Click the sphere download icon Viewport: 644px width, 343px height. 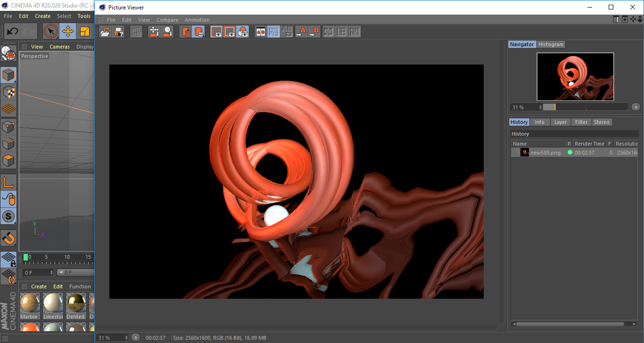tap(167, 32)
